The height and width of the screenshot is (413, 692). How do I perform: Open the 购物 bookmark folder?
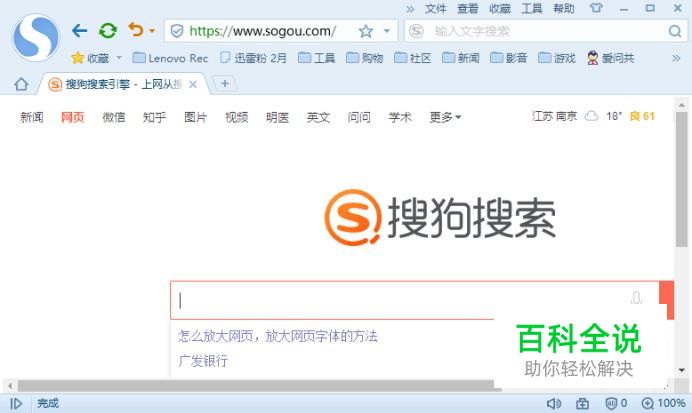click(365, 58)
